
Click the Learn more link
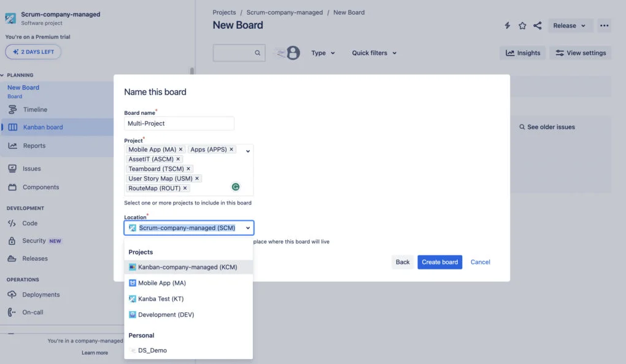(x=95, y=353)
